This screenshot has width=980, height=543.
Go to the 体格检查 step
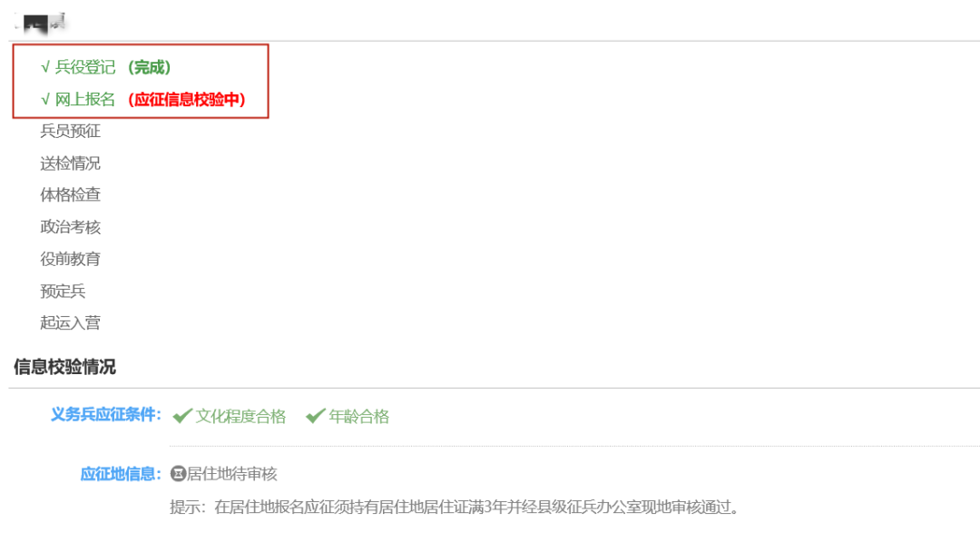70,195
